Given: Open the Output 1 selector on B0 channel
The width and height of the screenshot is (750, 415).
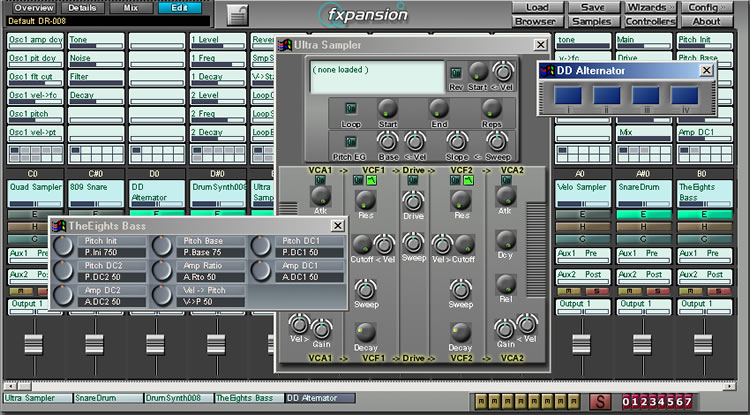Looking at the screenshot, I should pos(699,304).
